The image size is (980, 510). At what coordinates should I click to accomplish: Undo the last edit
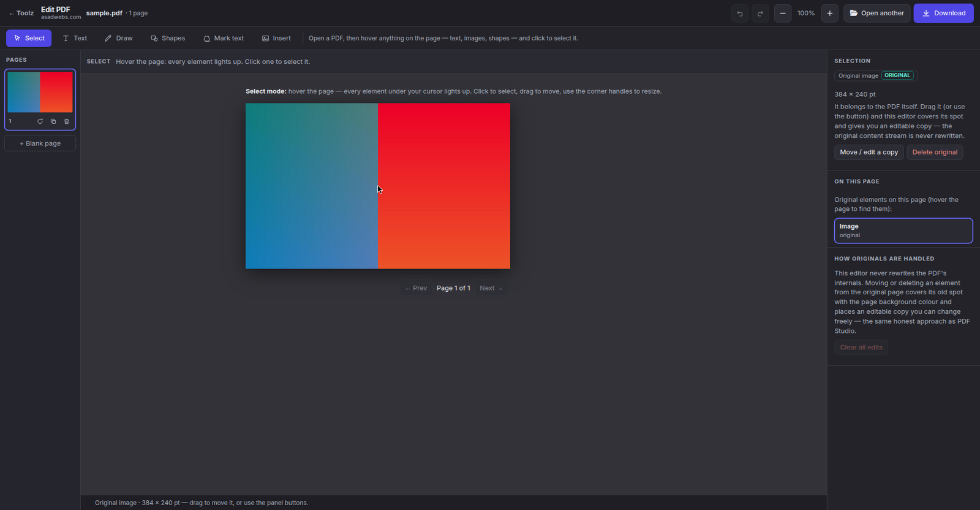[740, 13]
